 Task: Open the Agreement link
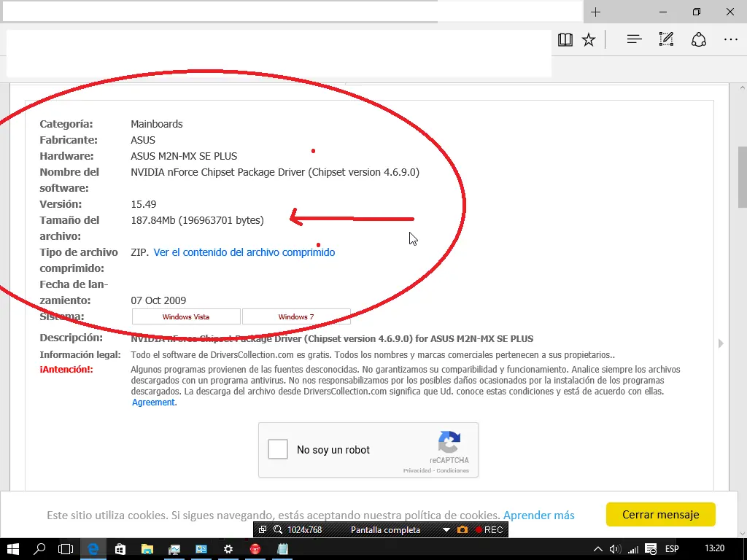pyautogui.click(x=153, y=402)
